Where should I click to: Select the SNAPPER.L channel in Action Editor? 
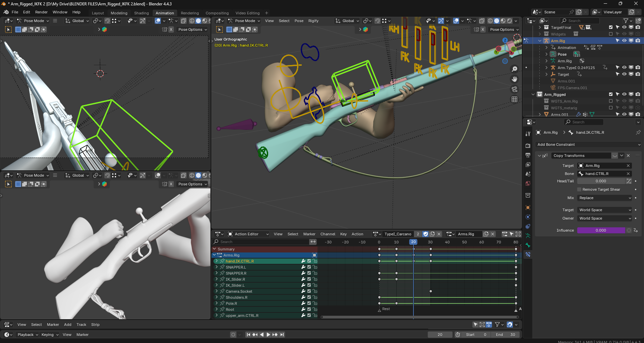tap(236, 267)
